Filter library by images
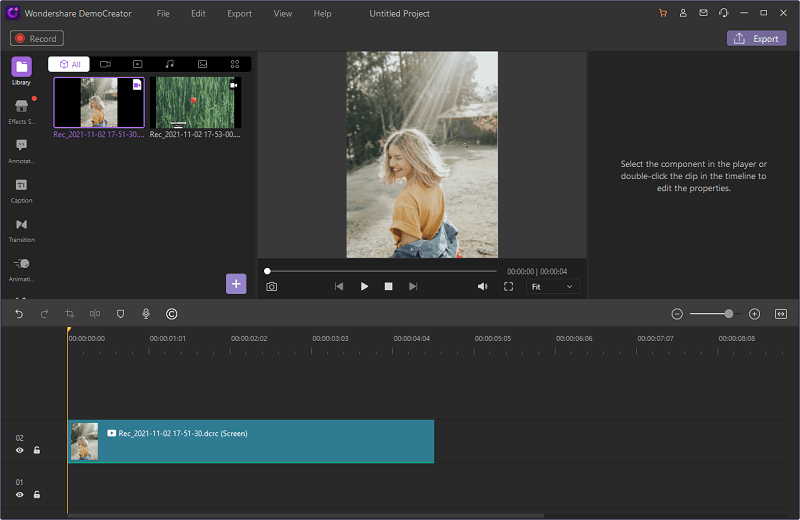Screen dimensions: 800x520 (203, 64)
